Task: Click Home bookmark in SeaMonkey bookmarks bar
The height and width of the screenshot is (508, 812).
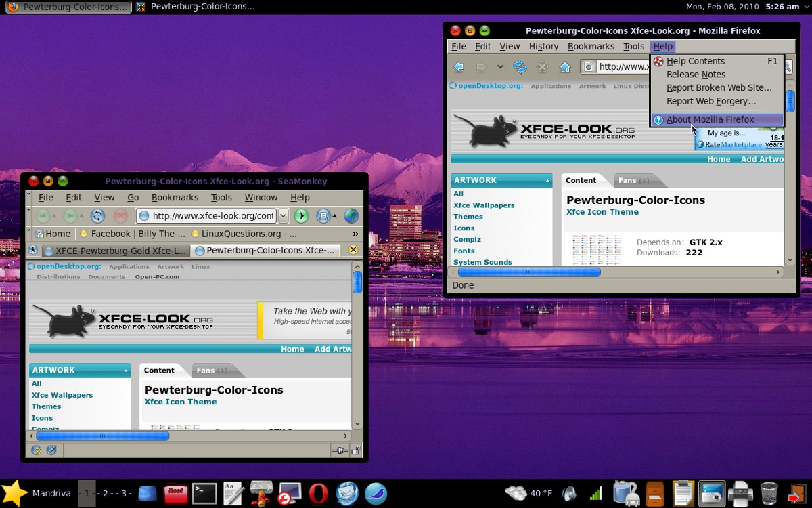Action: coord(52,234)
